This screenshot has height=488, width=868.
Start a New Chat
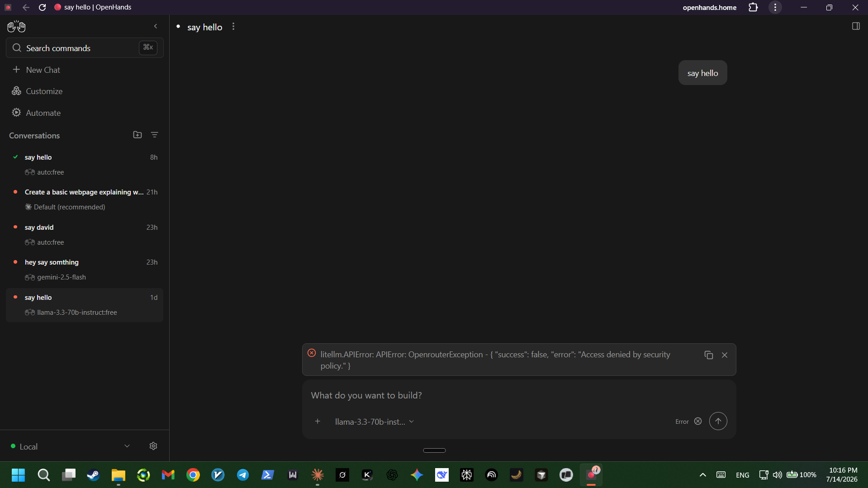point(43,70)
